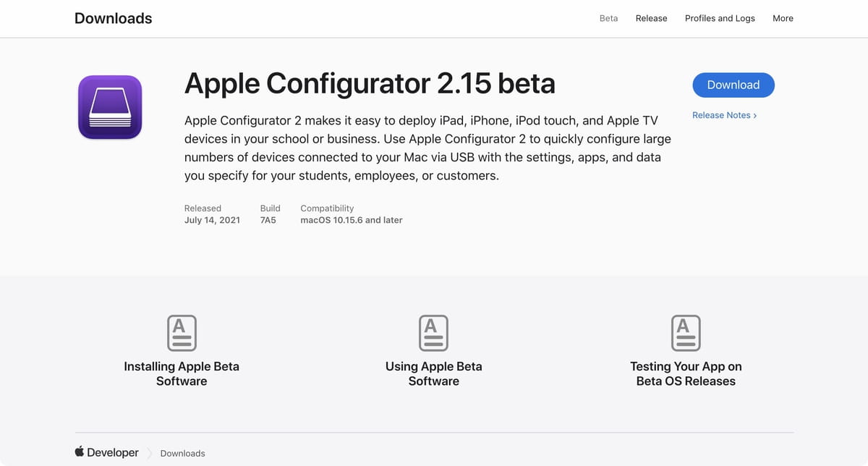Open the Testing Your App document icon
Screen dimensions: 868x466
point(686,333)
